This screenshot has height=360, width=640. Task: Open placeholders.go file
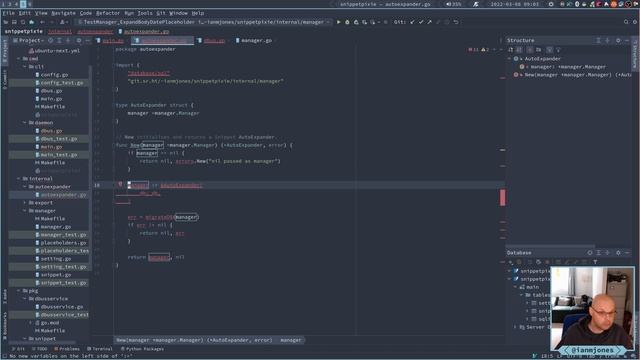[63, 243]
